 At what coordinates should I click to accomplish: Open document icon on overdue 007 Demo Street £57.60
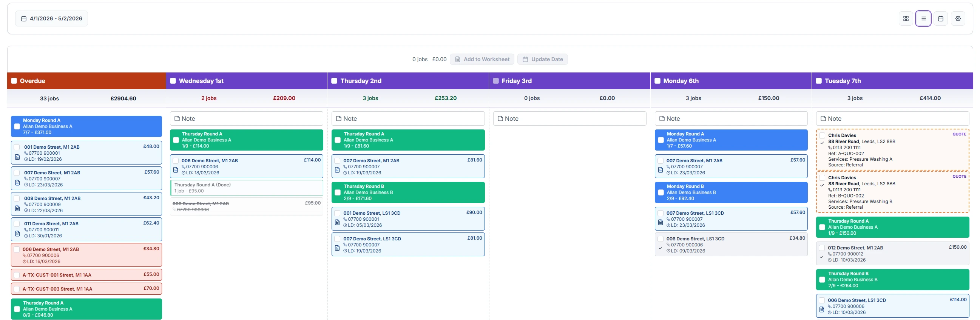coord(17,183)
